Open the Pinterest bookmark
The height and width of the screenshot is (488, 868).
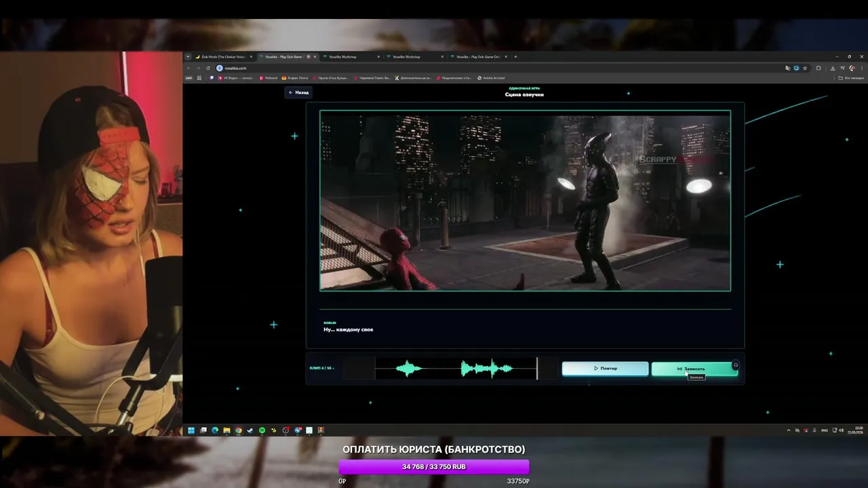coord(269,78)
